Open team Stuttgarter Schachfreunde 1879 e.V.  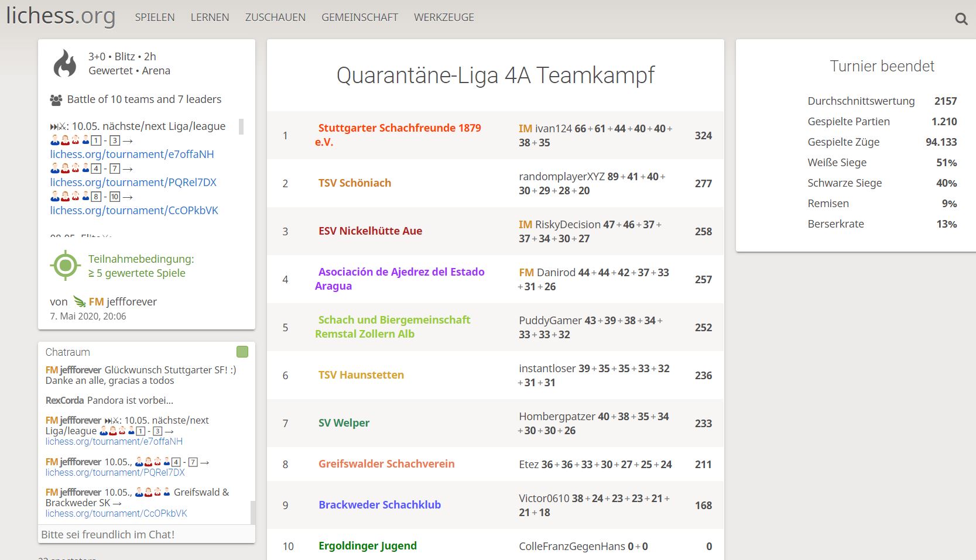[x=398, y=135]
